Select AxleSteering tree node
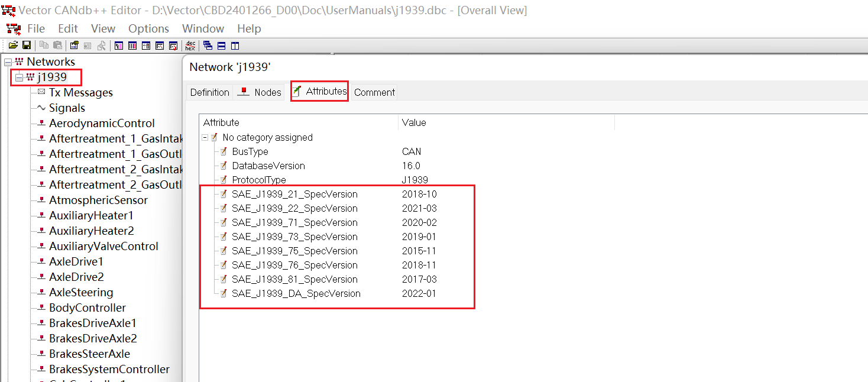Screen dimensions: 868x382 pyautogui.click(x=81, y=292)
